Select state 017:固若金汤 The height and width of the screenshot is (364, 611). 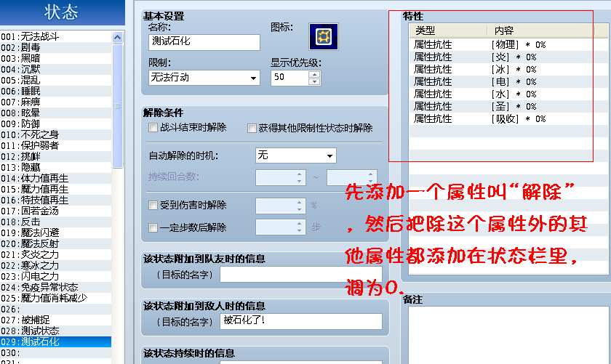pos(56,211)
